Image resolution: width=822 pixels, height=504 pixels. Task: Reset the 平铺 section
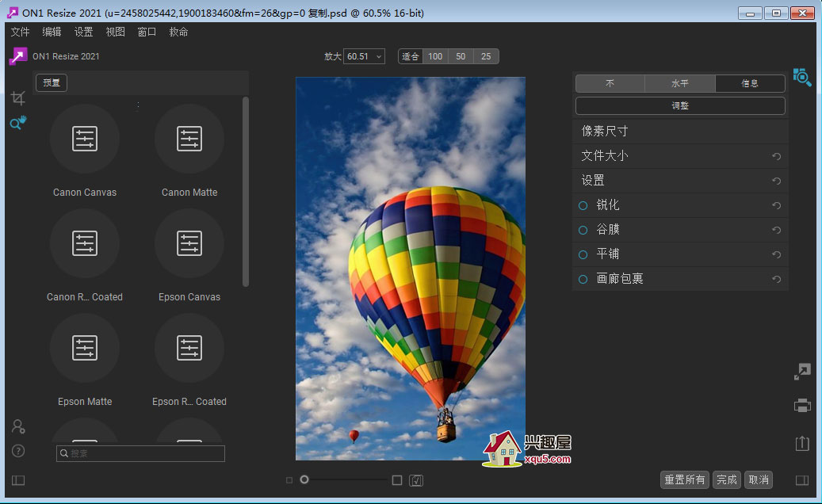pyautogui.click(x=776, y=254)
